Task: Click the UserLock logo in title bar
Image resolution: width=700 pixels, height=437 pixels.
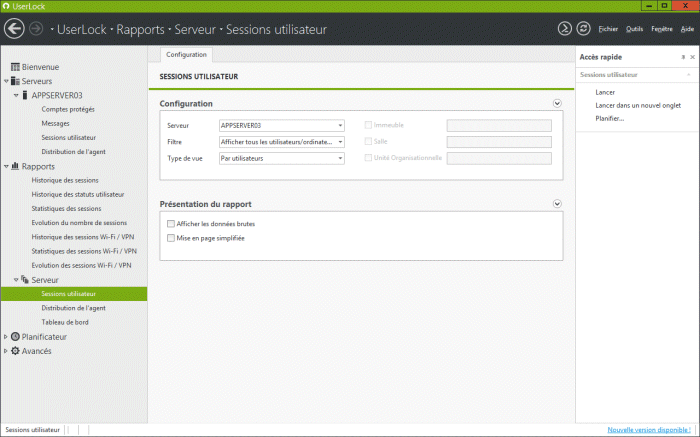Action: pyautogui.click(x=6, y=6)
